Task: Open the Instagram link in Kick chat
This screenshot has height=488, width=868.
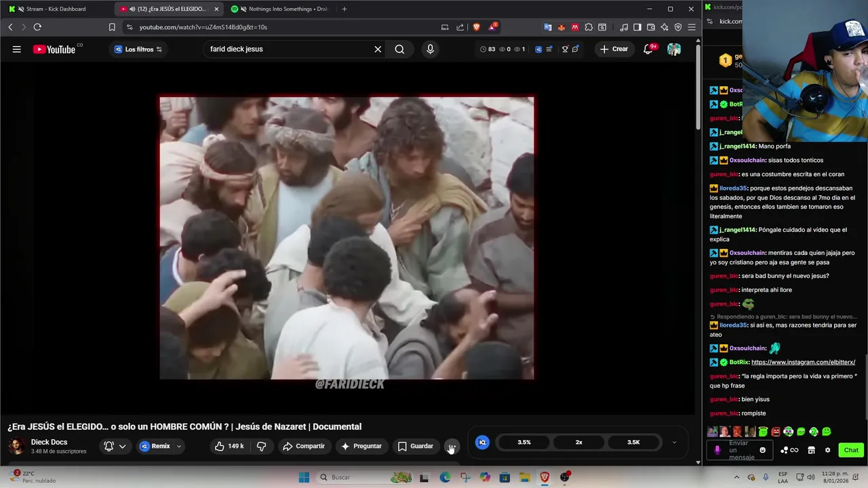Action: coord(803,362)
